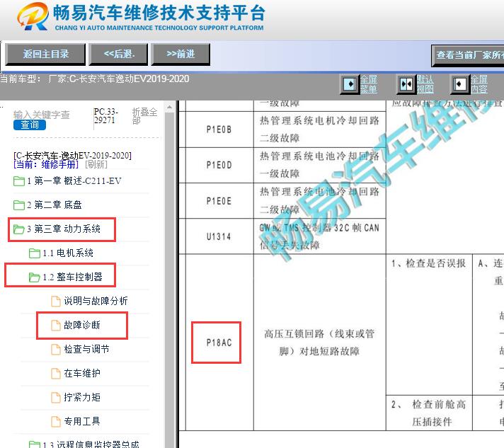The height and width of the screenshot is (448, 504).
Task: Click step 1、检查是否误报 cell
Action: pos(429,325)
